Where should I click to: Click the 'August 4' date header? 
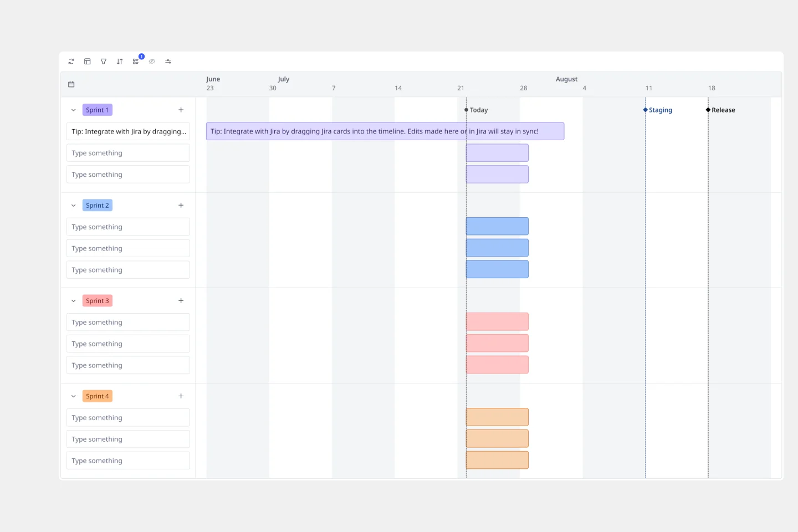[x=571, y=84]
